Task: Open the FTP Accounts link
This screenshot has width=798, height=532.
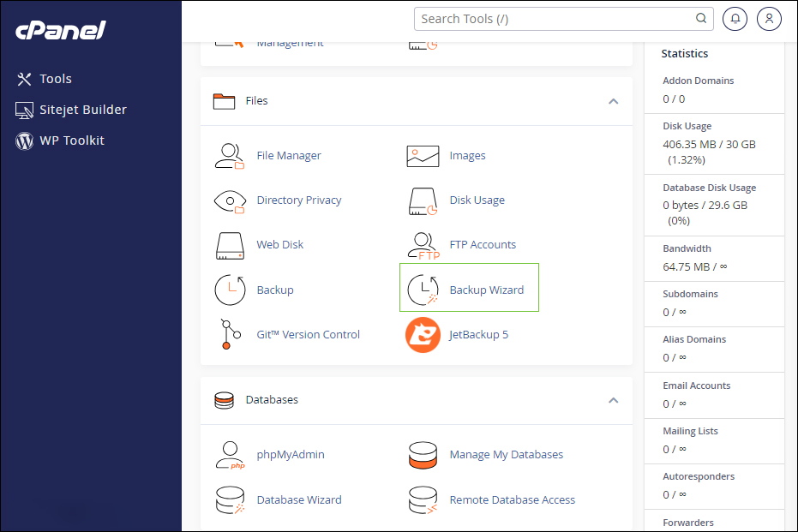Action: 483,245
